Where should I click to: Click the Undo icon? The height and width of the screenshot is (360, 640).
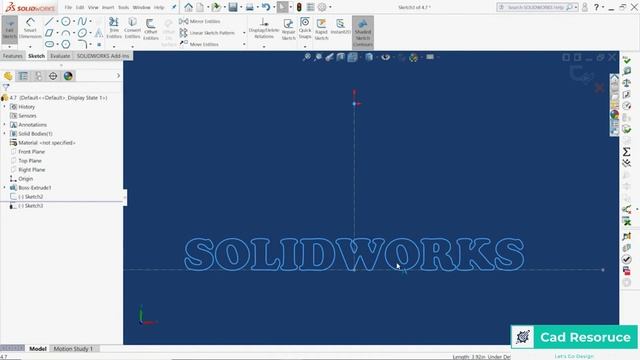[x=266, y=7]
